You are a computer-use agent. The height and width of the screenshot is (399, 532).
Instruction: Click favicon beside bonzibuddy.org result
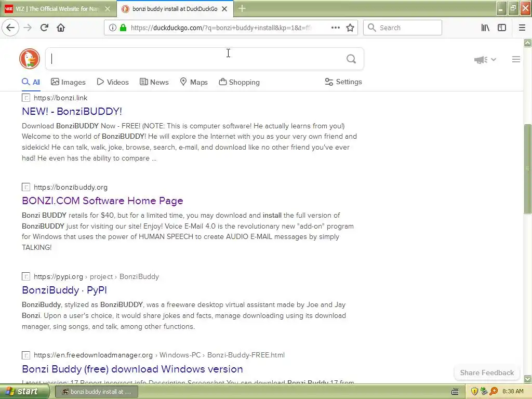[x=26, y=187]
